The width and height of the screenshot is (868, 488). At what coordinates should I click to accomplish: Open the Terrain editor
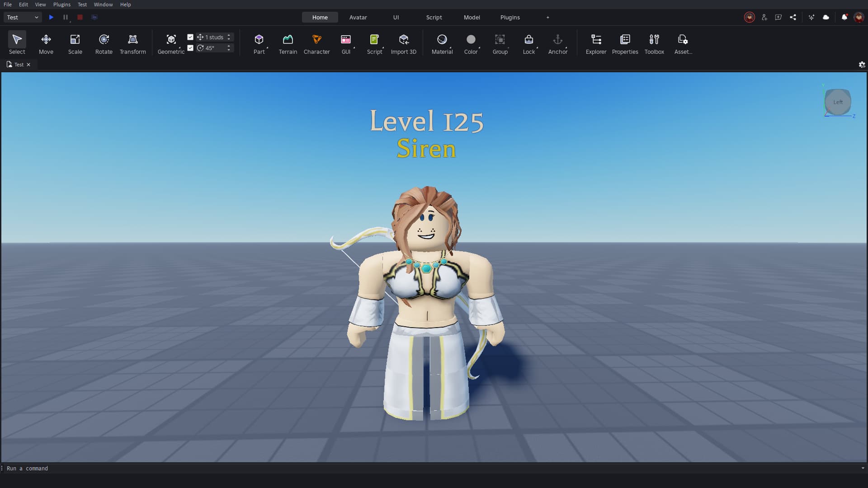[288, 44]
